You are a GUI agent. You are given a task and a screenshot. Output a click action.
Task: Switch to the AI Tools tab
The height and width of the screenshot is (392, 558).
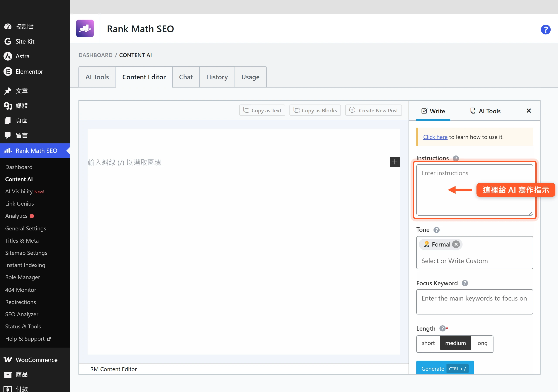(97, 77)
